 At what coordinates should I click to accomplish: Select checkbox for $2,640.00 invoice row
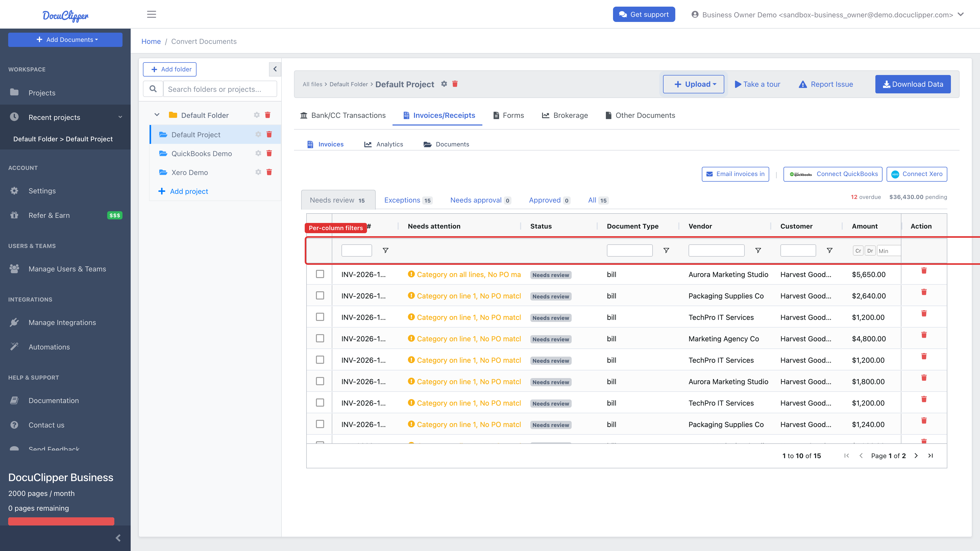click(x=320, y=295)
